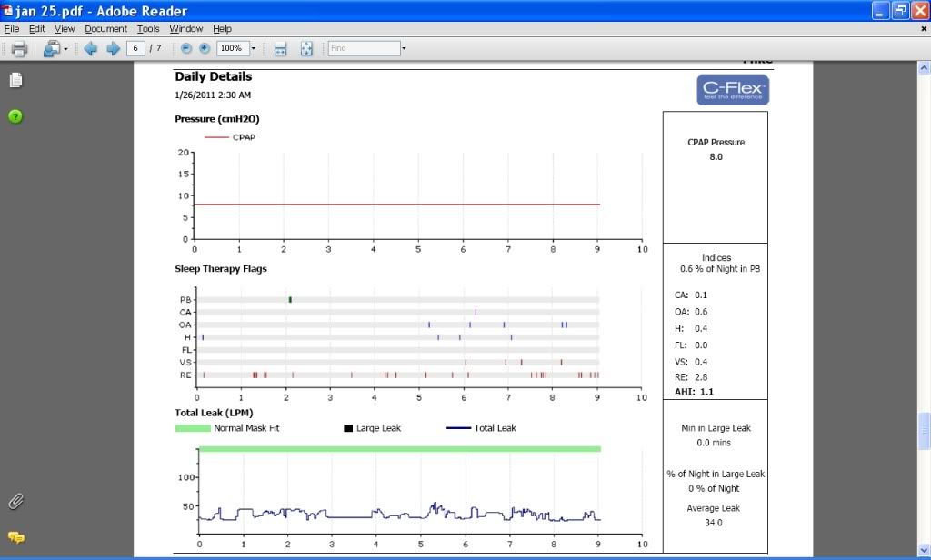Go to the previous page arrow
The height and width of the screenshot is (560, 931).
91,48
